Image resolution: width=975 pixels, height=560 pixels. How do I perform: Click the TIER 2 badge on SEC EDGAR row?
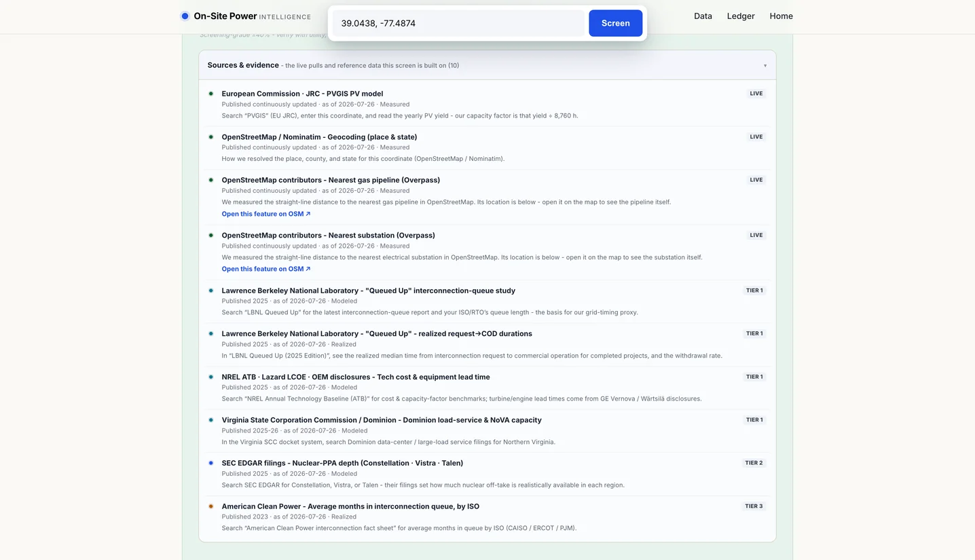(x=754, y=463)
